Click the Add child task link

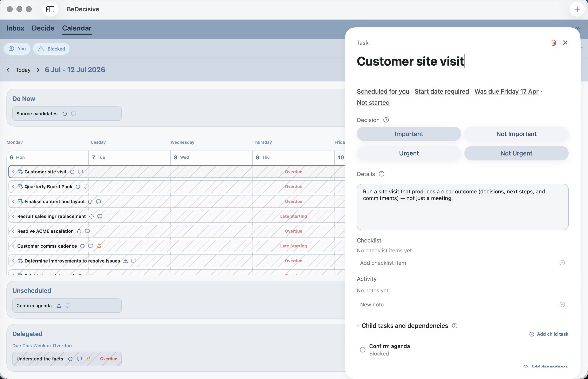click(x=549, y=334)
